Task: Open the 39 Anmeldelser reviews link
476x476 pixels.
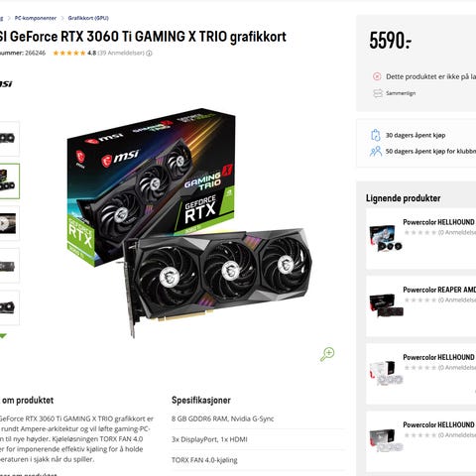Action: (121, 53)
